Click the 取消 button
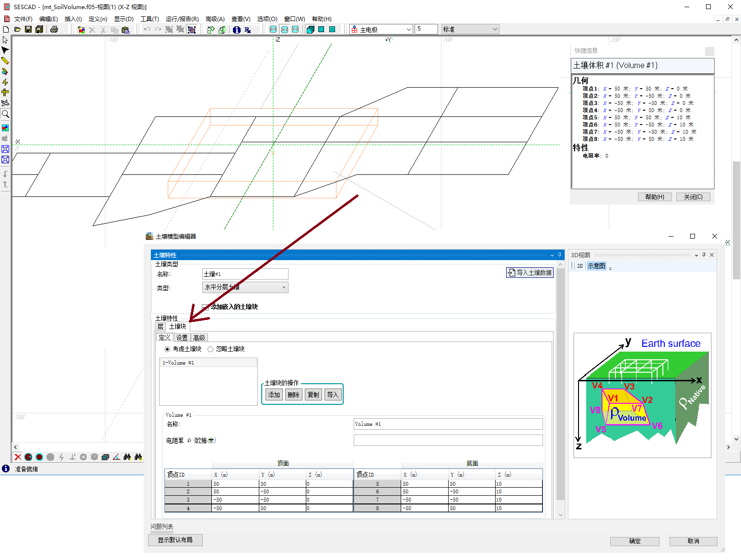The height and width of the screenshot is (560, 741). coord(693,541)
